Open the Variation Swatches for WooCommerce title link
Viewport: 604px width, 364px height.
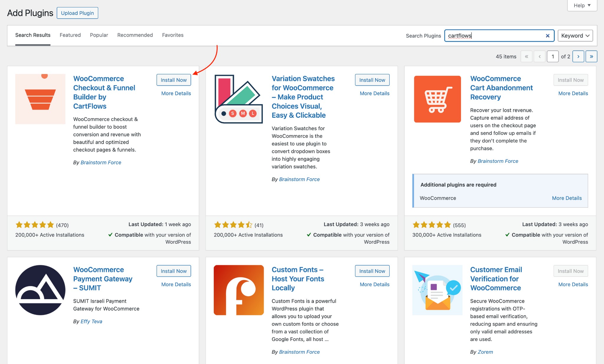tap(303, 97)
